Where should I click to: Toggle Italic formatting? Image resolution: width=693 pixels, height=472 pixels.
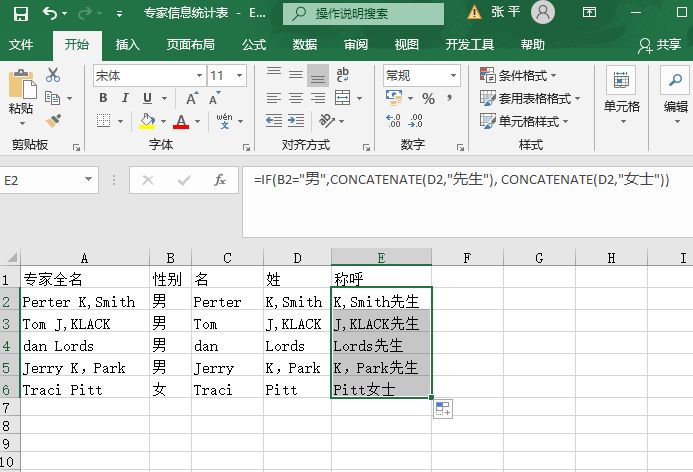(125, 98)
